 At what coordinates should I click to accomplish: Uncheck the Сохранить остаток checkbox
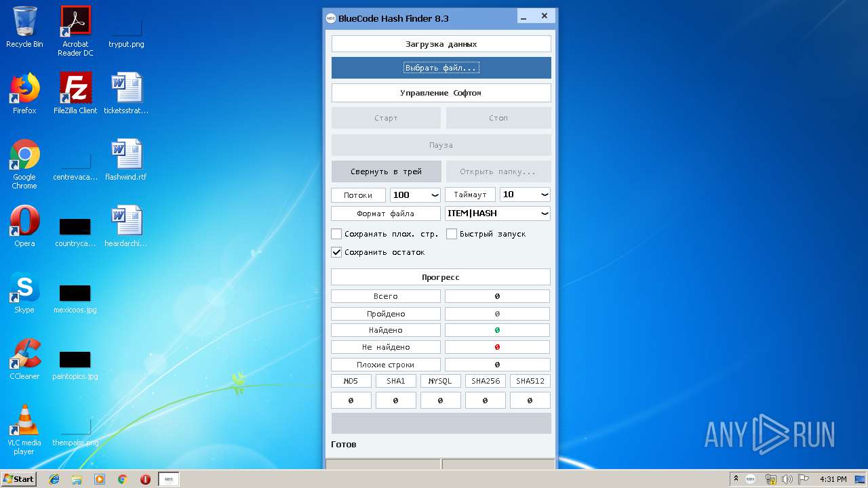[336, 252]
